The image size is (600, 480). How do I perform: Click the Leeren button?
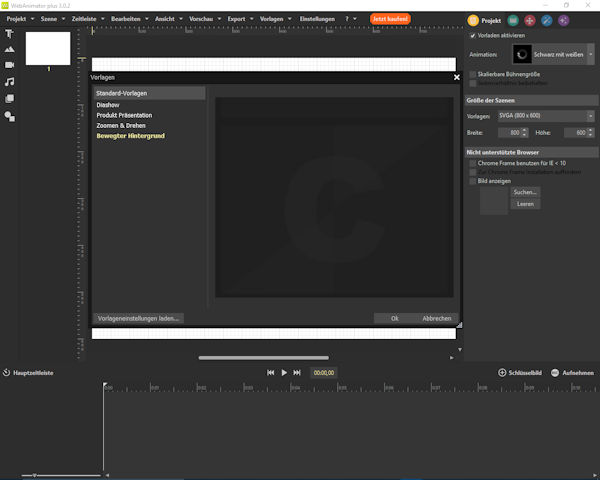click(525, 204)
